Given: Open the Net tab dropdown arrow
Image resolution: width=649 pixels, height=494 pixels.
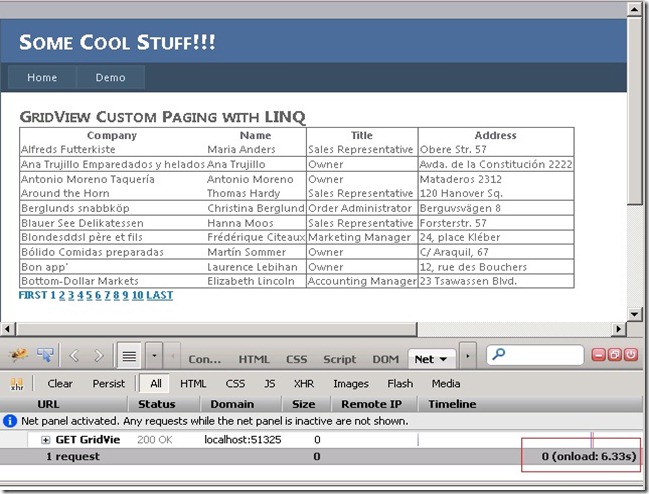Looking at the screenshot, I should click(x=443, y=359).
